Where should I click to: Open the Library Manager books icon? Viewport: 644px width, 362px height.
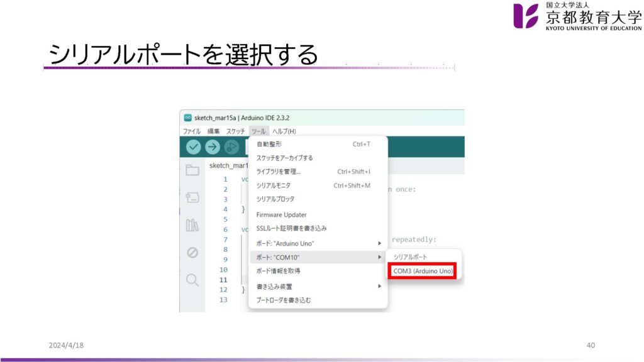pyautogui.click(x=192, y=225)
